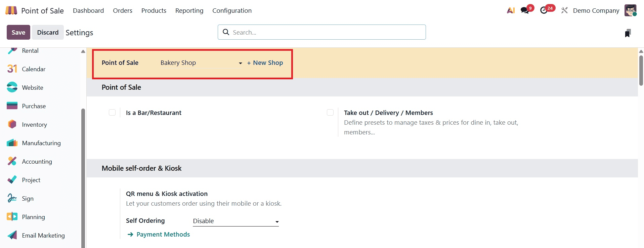Open the Self Ordering Disable dropdown
Viewport: 644px width, 248px height.
(236, 221)
